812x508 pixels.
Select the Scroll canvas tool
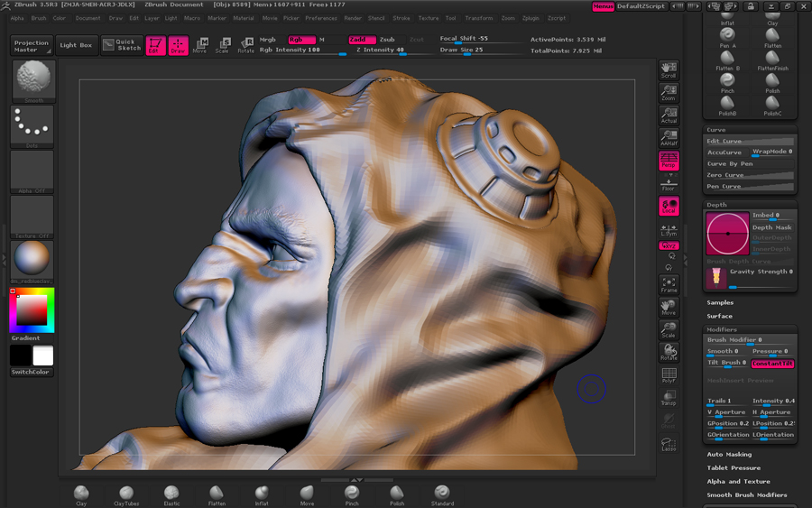(669, 69)
